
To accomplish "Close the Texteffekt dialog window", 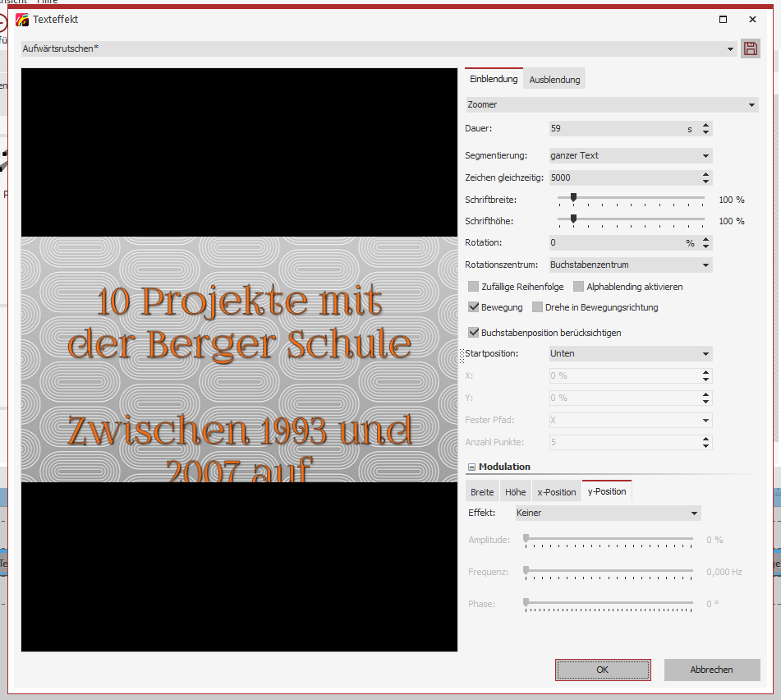I will [752, 19].
